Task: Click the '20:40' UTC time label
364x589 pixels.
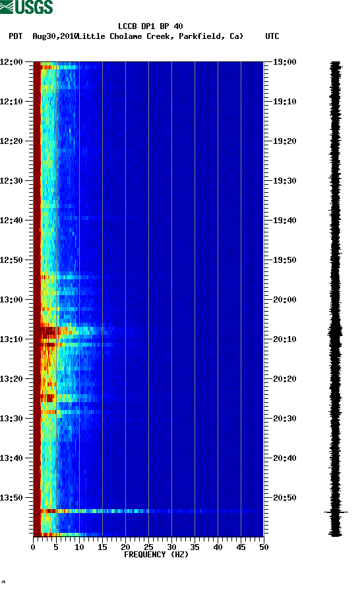Action: pos(284,458)
